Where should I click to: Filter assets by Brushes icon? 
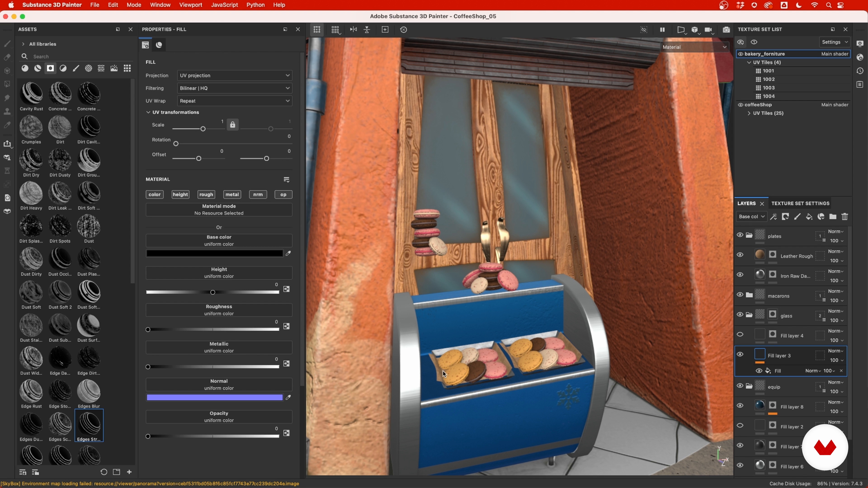tap(76, 68)
